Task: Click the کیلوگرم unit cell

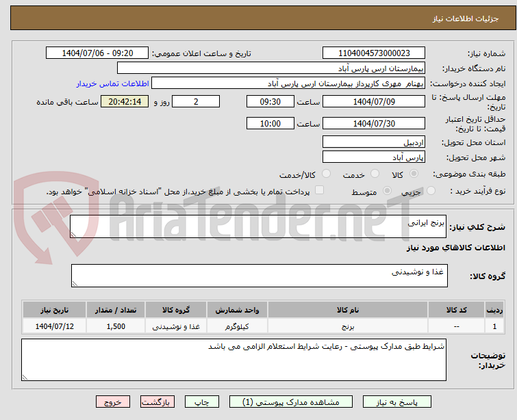Action: click(x=237, y=326)
